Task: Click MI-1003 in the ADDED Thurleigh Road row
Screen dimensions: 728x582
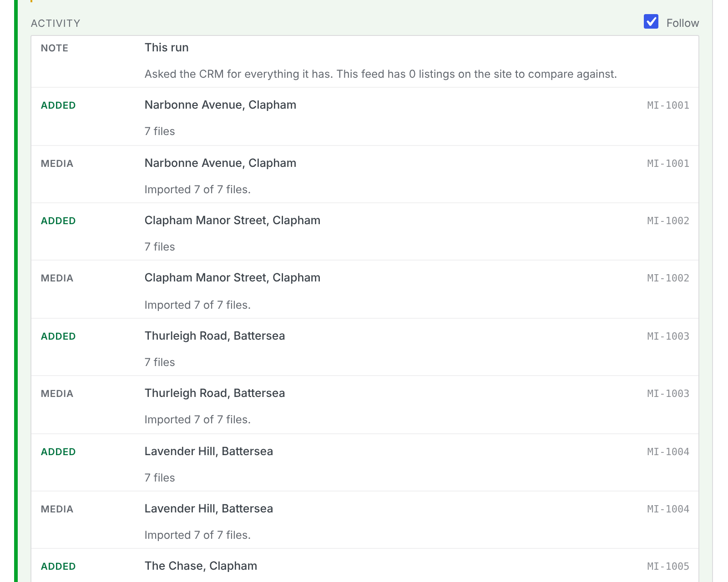Action: pyautogui.click(x=668, y=336)
